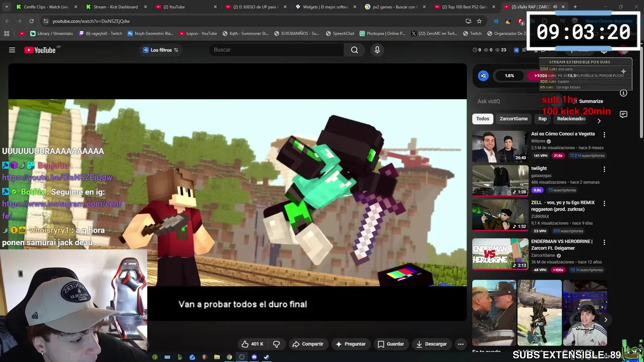Like the video with thumbs up
The height and width of the screenshot is (362, 644).
(x=252, y=344)
